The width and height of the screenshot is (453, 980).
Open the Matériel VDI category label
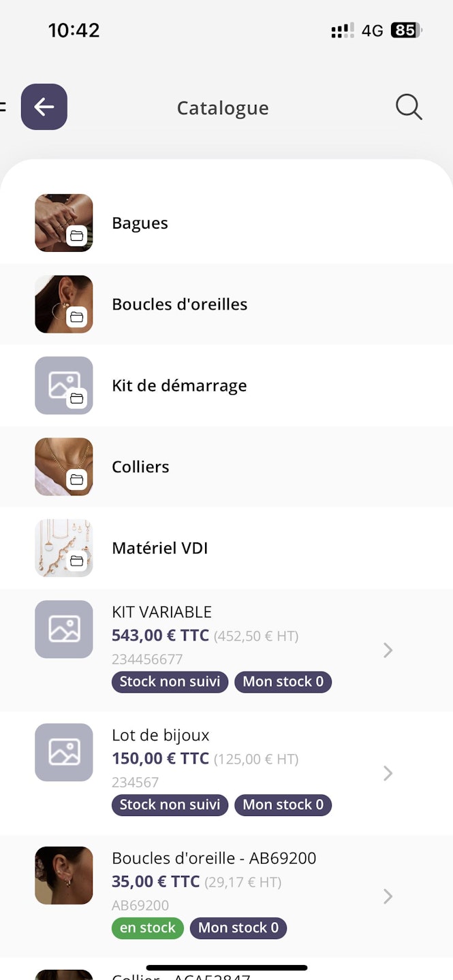159,548
